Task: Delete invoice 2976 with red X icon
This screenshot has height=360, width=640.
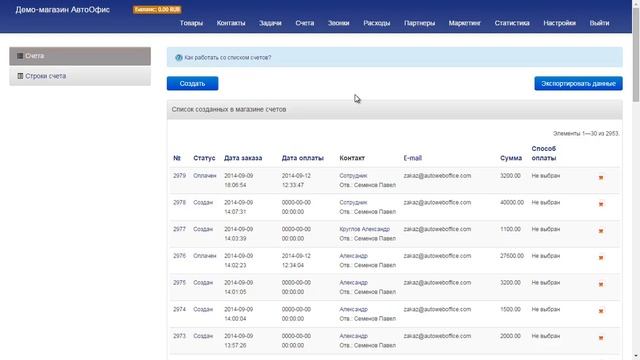Action: pyautogui.click(x=601, y=258)
